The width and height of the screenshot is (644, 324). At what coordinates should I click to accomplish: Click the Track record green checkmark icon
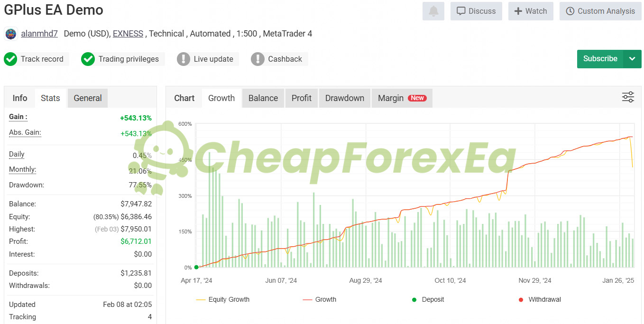[10, 59]
